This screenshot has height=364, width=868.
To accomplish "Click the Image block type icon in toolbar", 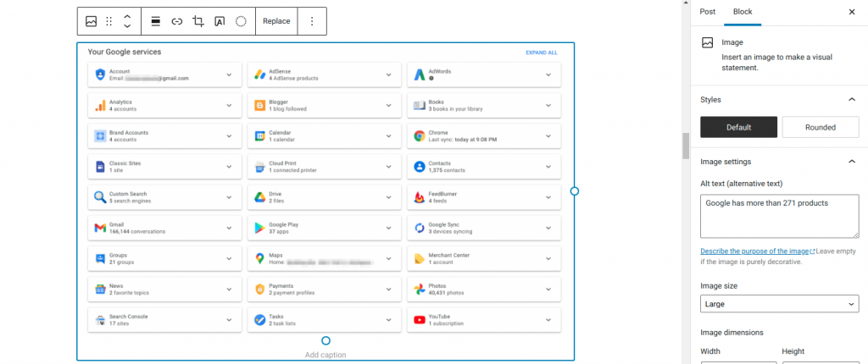I will click(92, 21).
